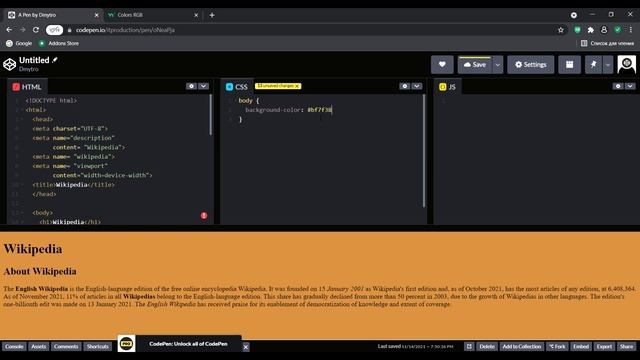Image resolution: width=640 pixels, height=360 pixels.
Task: Open a new browser tab
Action: coord(212,15)
